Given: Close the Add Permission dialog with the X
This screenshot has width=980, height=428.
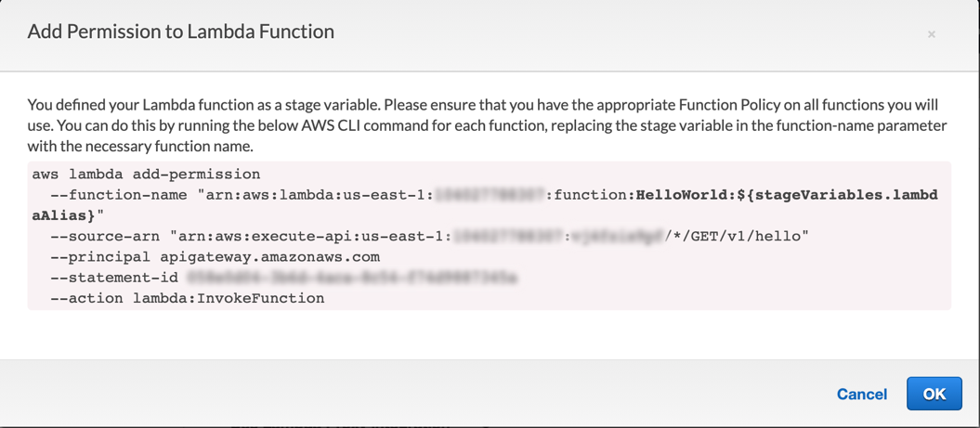Looking at the screenshot, I should tap(931, 34).
